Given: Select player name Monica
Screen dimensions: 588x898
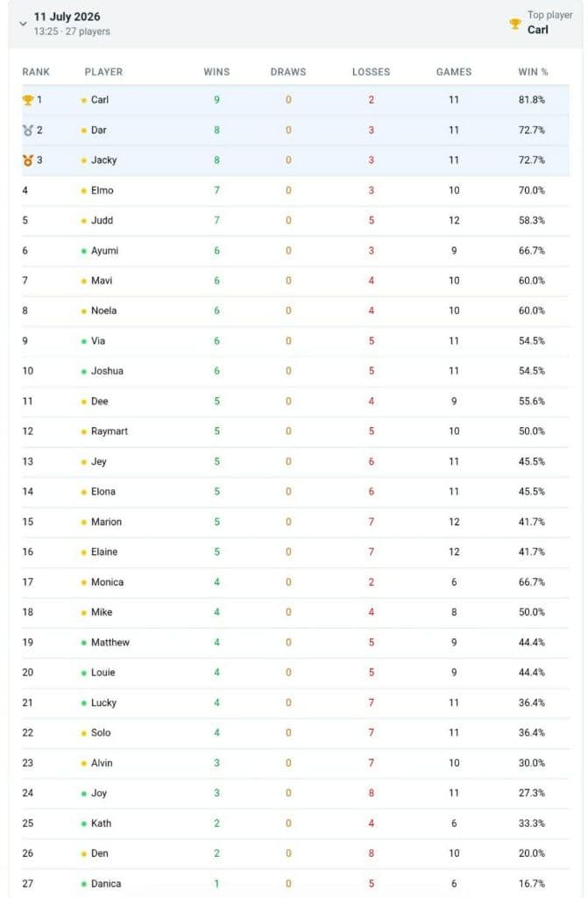Looking at the screenshot, I should [107, 582].
